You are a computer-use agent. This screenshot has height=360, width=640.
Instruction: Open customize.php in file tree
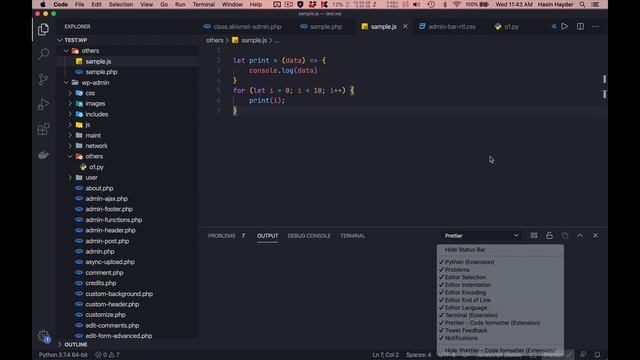(105, 315)
